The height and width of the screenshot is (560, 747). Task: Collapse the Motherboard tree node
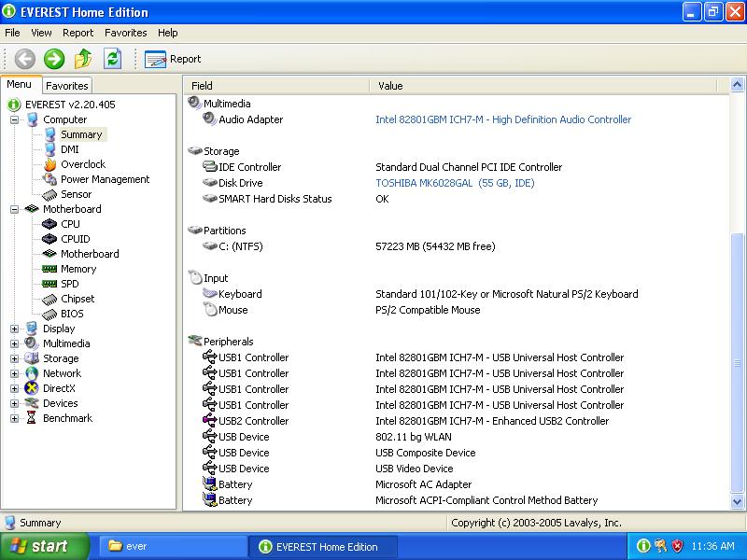pyautogui.click(x=15, y=209)
